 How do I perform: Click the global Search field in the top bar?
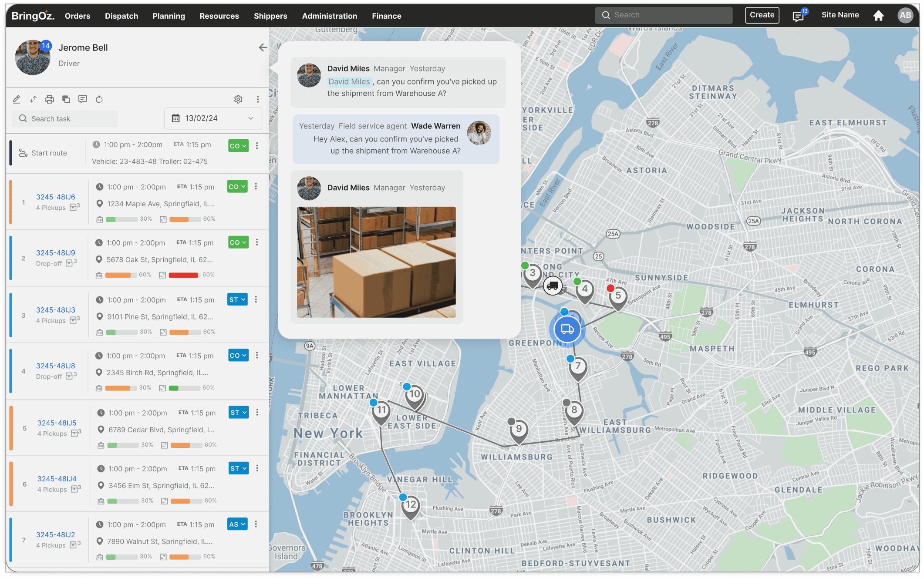coord(664,15)
